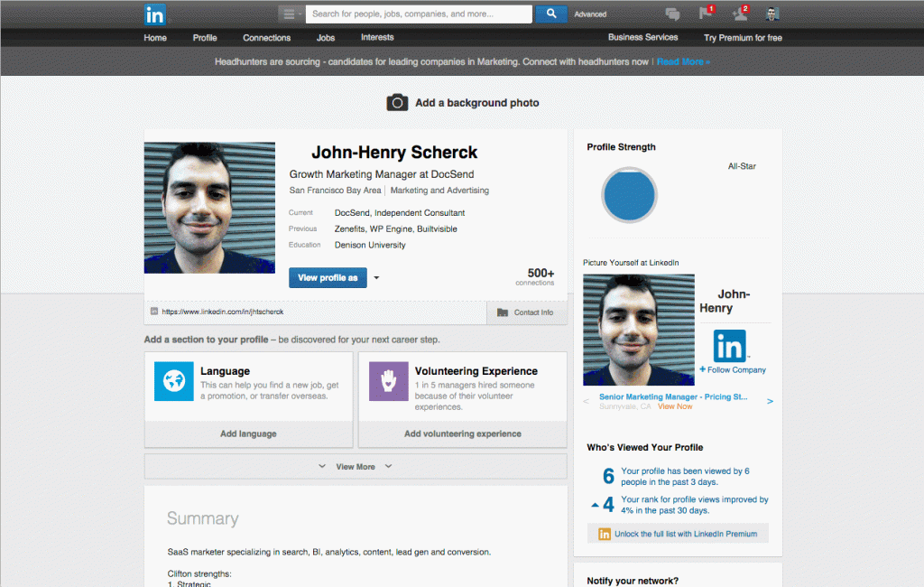Expand the View More sections bar
Screen dimensions: 924x587
[x=356, y=467]
